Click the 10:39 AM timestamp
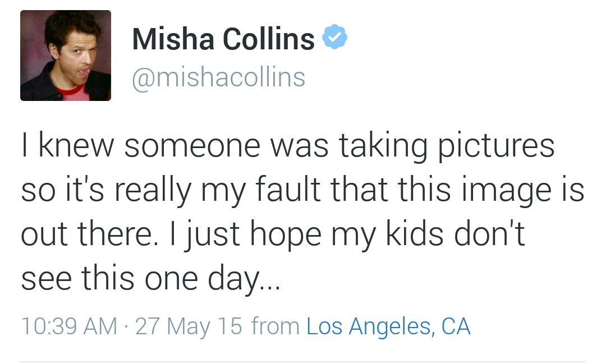The width and height of the screenshot is (606, 364). (x=69, y=326)
